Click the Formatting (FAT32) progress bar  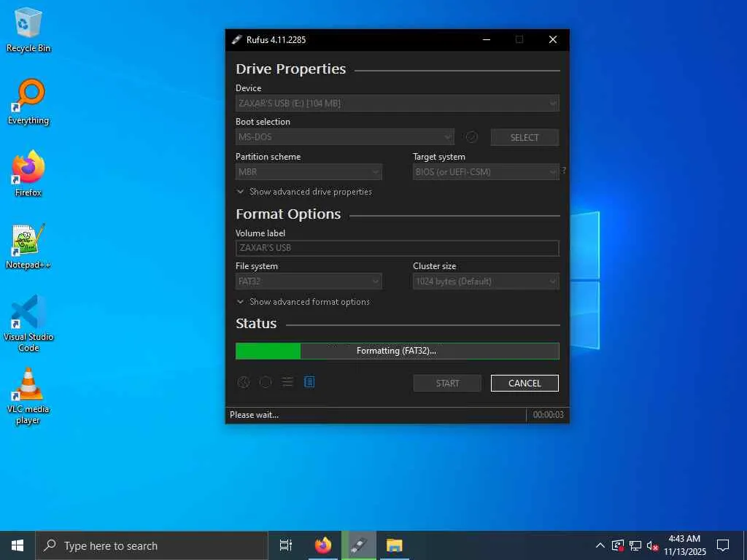click(398, 351)
